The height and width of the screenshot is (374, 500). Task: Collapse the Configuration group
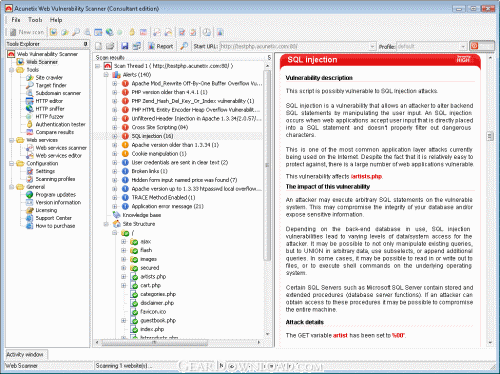click(x=11, y=163)
